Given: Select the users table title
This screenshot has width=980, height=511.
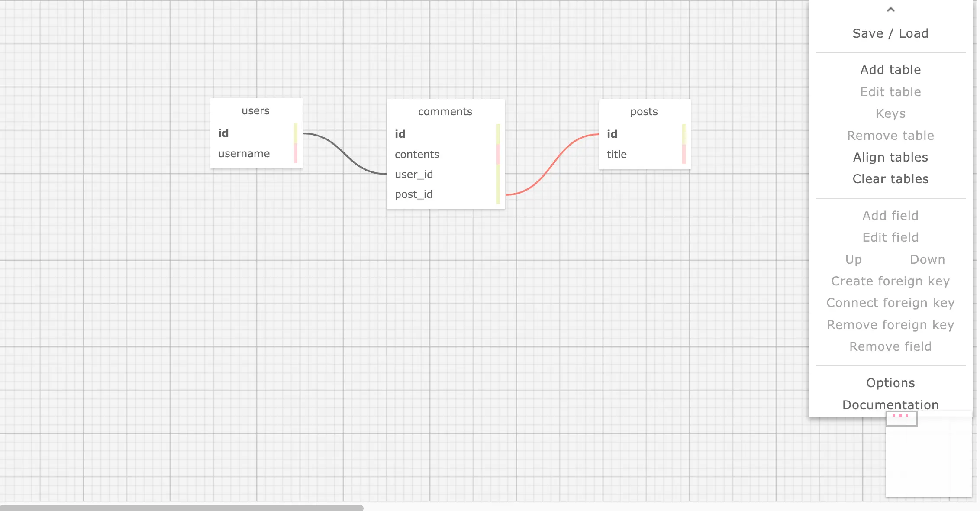Looking at the screenshot, I should [255, 111].
